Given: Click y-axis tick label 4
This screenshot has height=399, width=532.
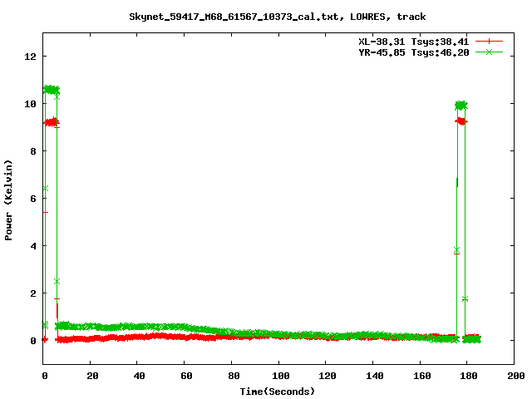Looking at the screenshot, I should (x=33, y=246).
